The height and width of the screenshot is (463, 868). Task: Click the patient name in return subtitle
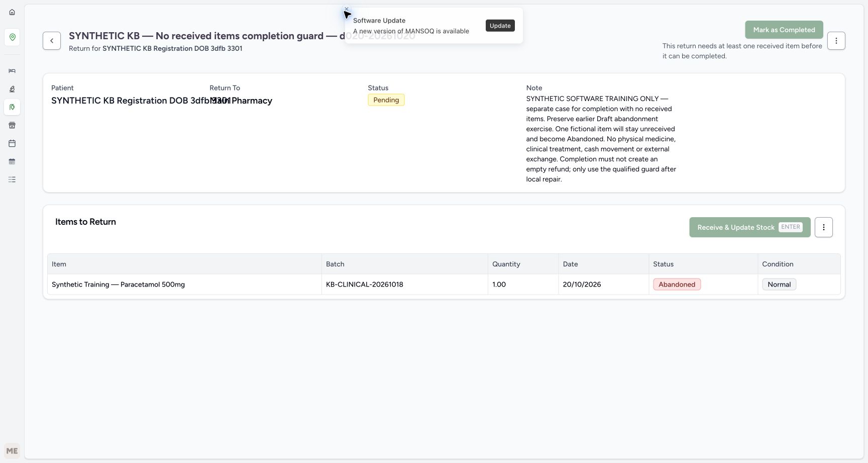pos(172,48)
